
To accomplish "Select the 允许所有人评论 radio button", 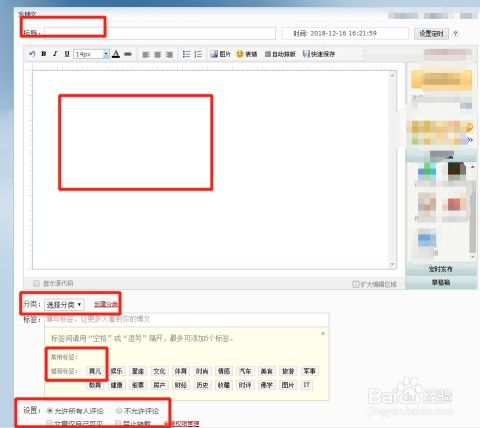I will coord(50,411).
